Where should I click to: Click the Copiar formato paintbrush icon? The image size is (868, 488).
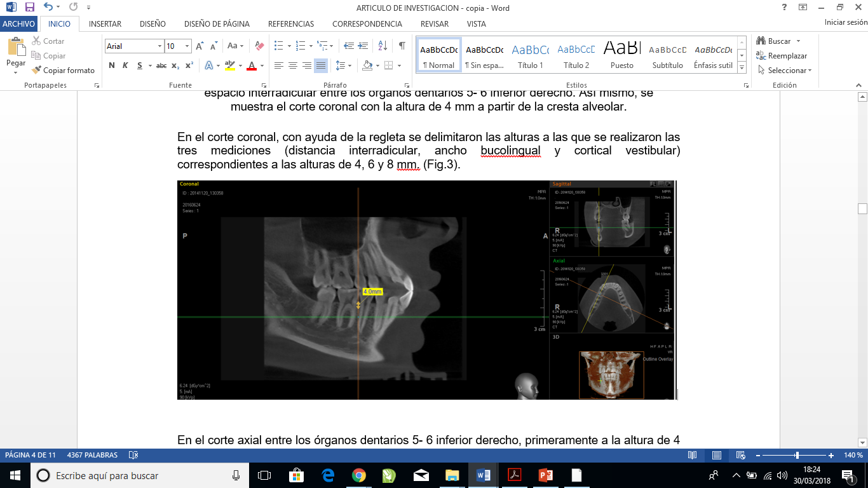click(37, 71)
